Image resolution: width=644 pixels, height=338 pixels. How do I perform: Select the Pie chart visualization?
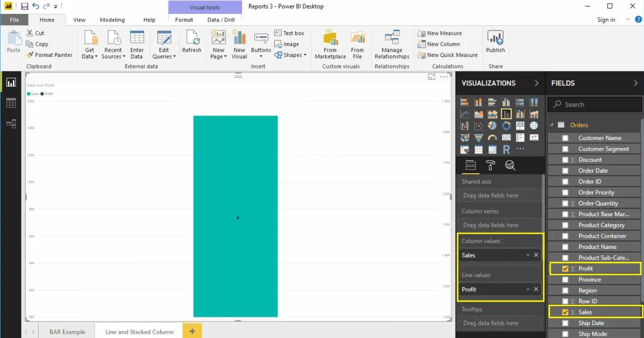[493, 126]
